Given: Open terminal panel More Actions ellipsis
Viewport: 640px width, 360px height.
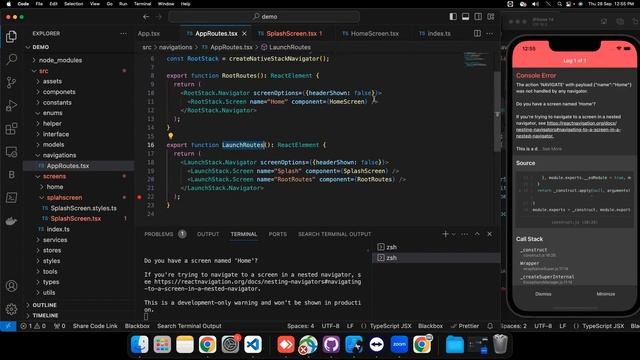Looking at the screenshot, I should pyautogui.click(x=464, y=234).
